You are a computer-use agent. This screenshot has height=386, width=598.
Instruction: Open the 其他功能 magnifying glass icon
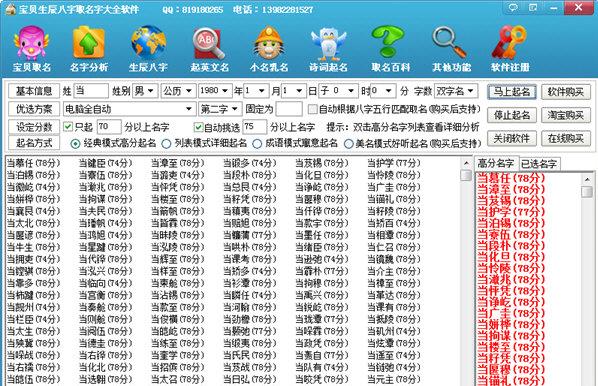coord(450,42)
